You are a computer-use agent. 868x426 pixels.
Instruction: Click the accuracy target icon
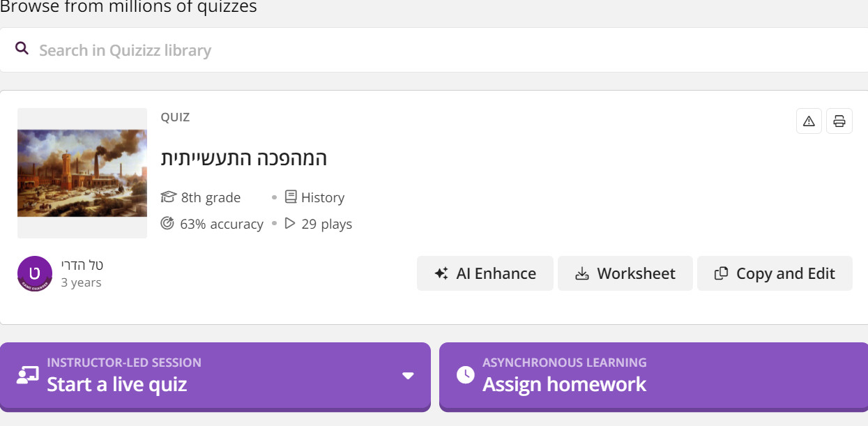coord(167,224)
